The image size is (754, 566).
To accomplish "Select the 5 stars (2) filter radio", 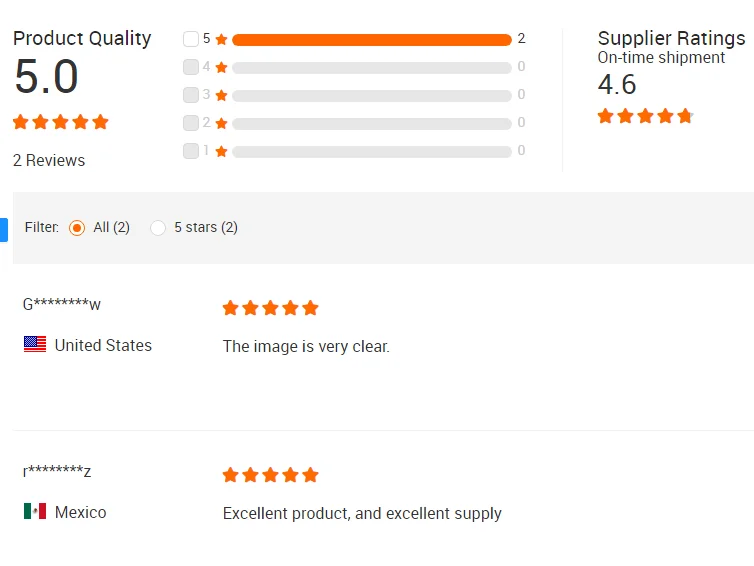I will (158, 228).
